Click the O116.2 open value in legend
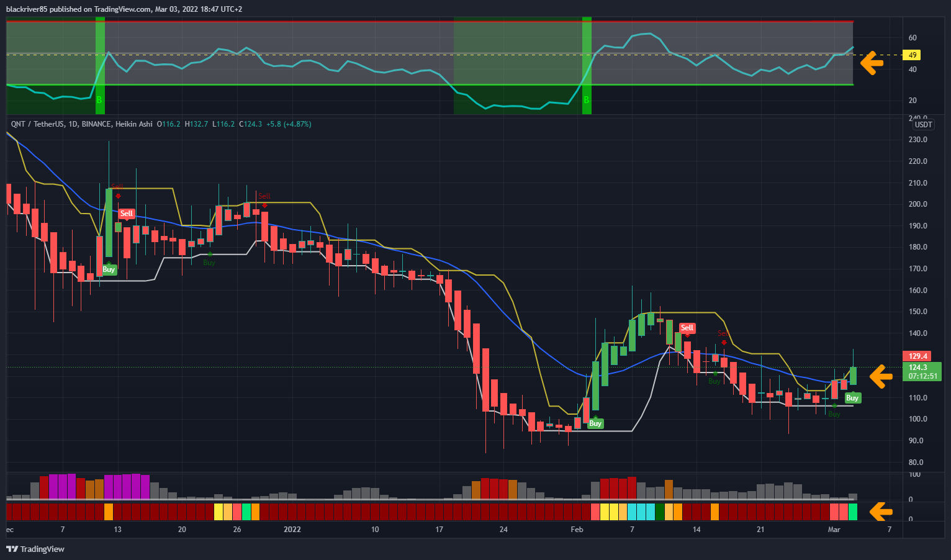This screenshot has height=560, width=951. (x=169, y=124)
